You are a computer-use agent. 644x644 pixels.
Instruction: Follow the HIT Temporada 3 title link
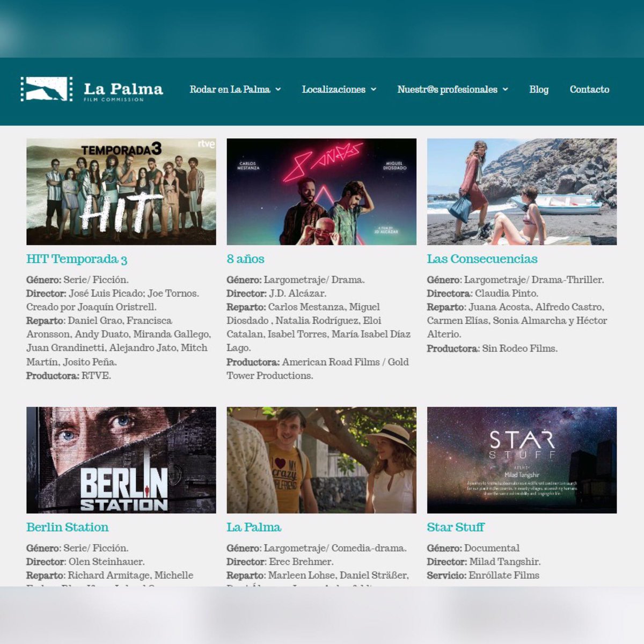point(77,259)
